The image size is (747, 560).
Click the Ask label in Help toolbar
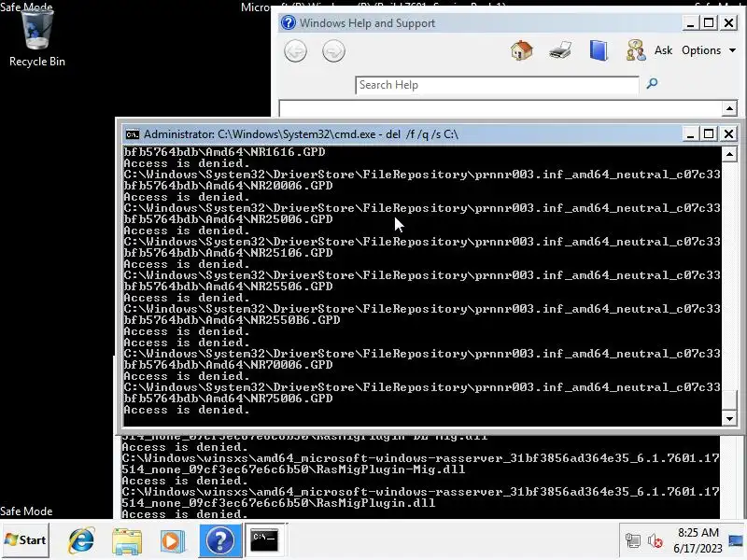pyautogui.click(x=663, y=50)
